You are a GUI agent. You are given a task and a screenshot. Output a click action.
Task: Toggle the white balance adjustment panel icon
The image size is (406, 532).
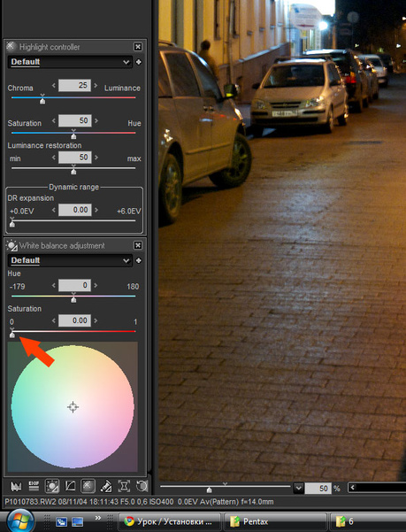coord(52,487)
